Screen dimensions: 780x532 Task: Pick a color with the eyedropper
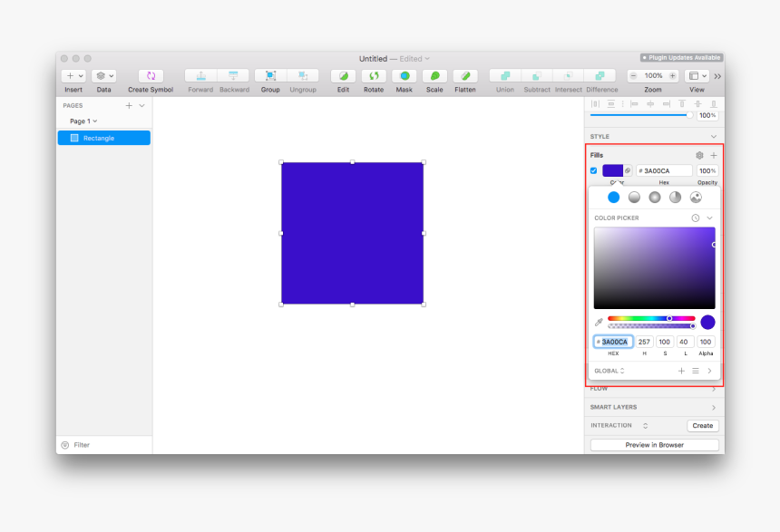pyautogui.click(x=599, y=322)
